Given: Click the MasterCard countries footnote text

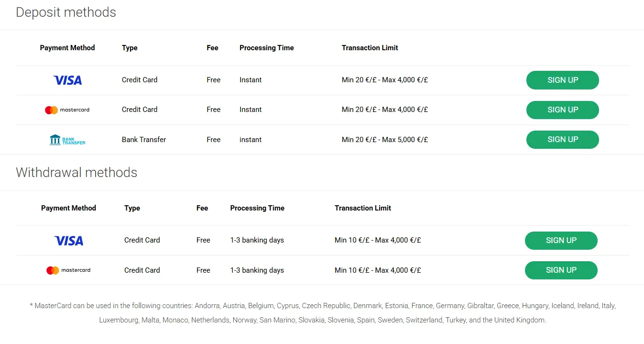Looking at the screenshot, I should coord(323,313).
